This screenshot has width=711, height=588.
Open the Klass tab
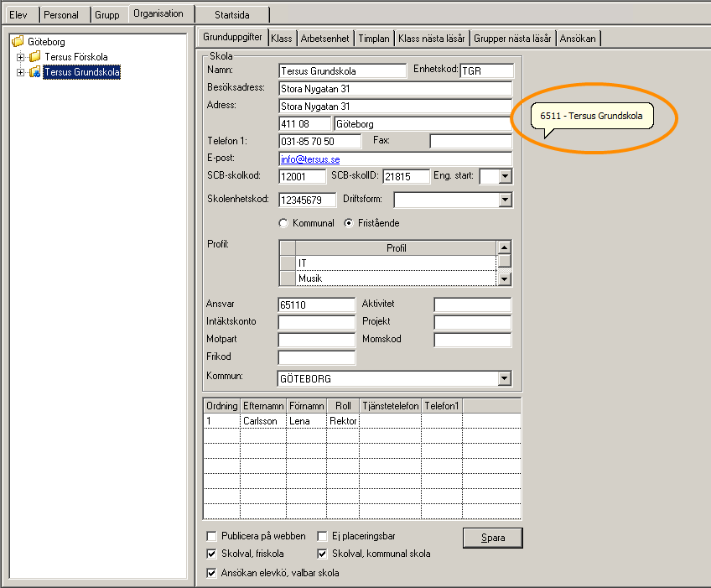click(x=282, y=39)
